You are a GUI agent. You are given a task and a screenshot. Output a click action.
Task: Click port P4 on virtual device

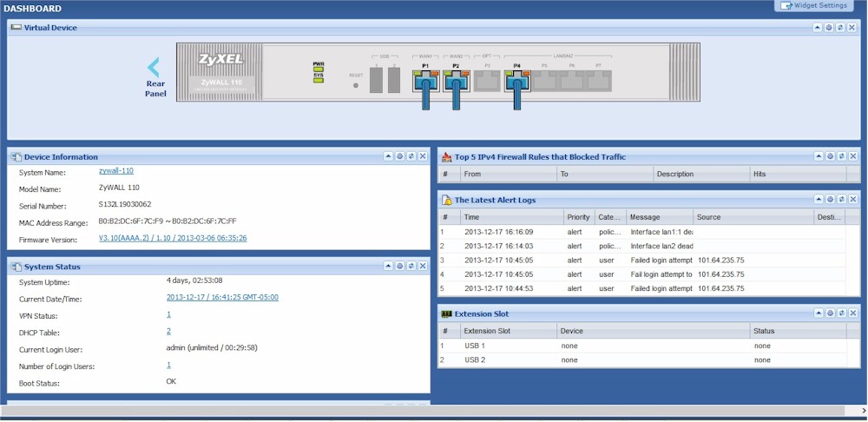[x=516, y=80]
